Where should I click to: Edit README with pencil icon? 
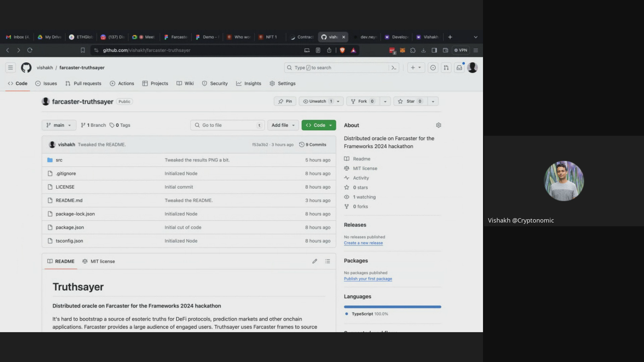pyautogui.click(x=315, y=261)
